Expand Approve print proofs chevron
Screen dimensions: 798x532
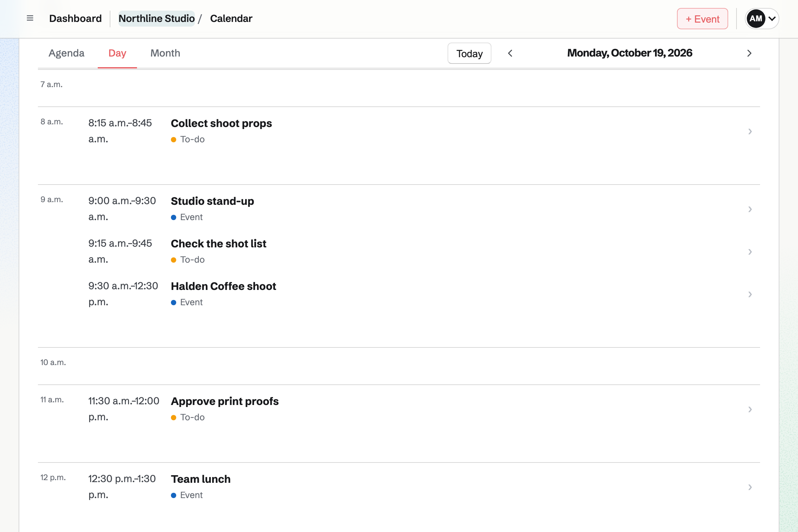click(750, 409)
